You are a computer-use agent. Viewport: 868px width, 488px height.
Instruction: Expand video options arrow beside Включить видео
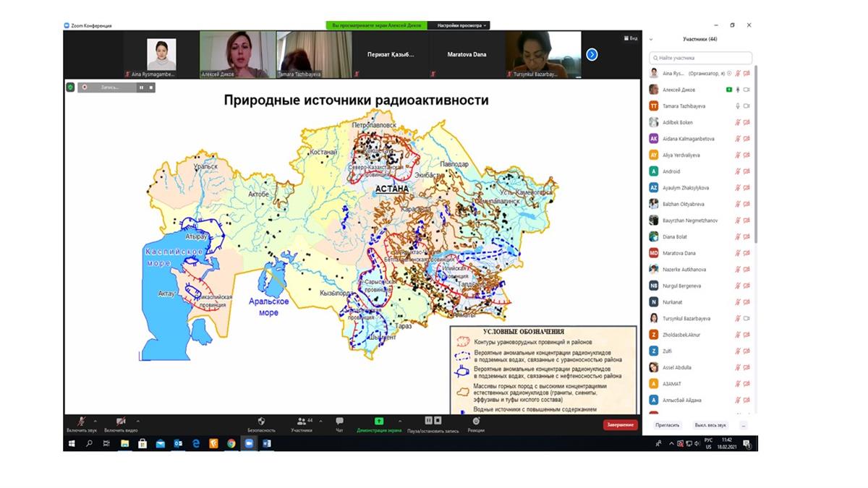pyautogui.click(x=138, y=421)
